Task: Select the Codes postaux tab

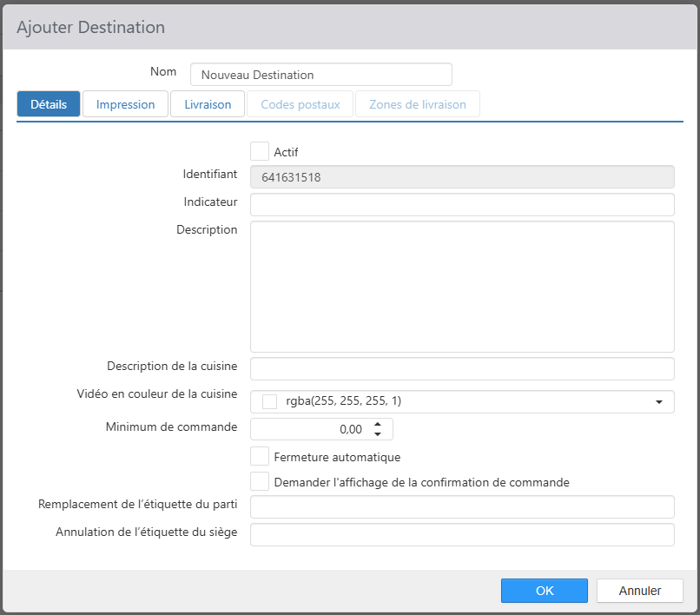Action: (x=300, y=104)
